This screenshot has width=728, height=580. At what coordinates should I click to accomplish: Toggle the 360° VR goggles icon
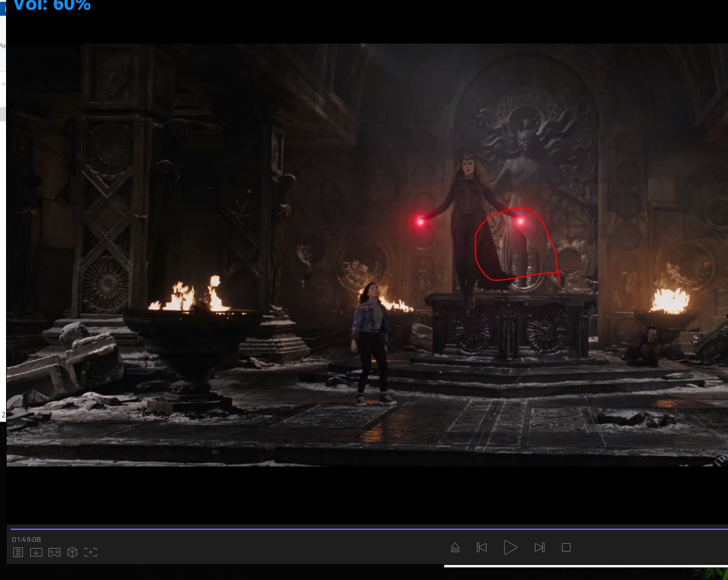[54, 552]
